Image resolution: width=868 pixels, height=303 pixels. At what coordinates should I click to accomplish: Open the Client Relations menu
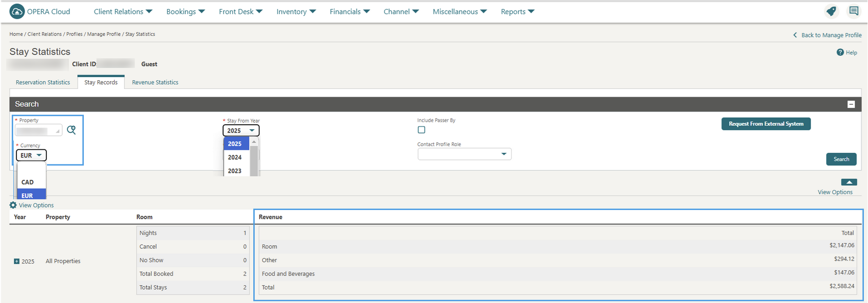coord(123,11)
